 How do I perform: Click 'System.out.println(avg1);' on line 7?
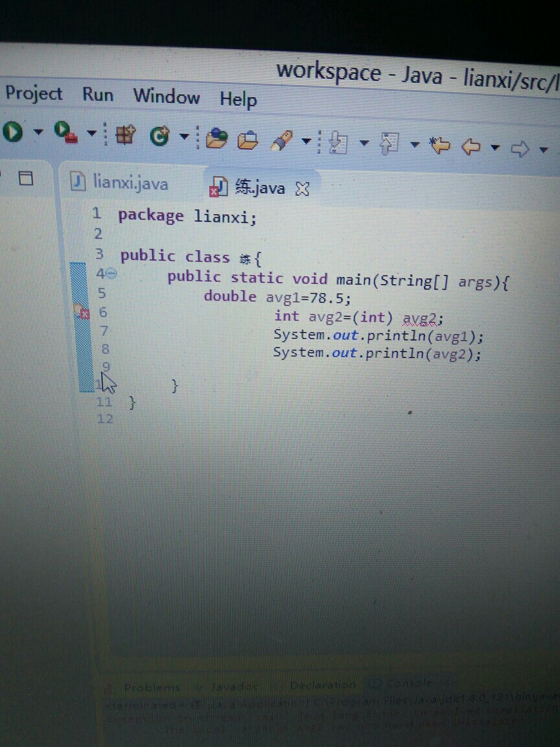(378, 337)
